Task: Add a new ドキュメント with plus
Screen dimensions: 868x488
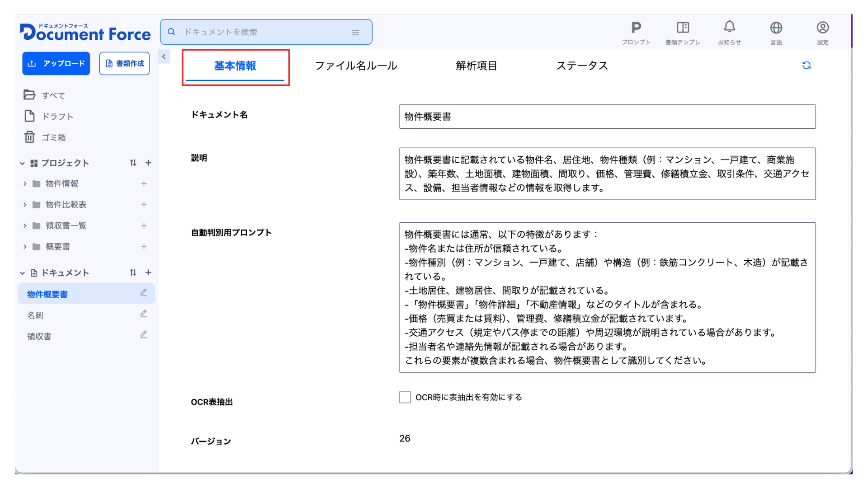Action: 148,272
